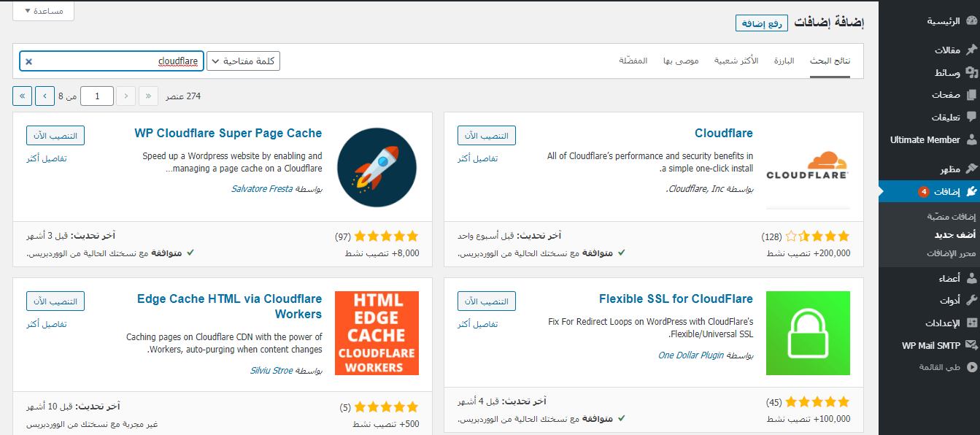Click the Ultimate Member person icon
The width and height of the screenshot is (980, 435).
pyautogui.click(x=971, y=139)
